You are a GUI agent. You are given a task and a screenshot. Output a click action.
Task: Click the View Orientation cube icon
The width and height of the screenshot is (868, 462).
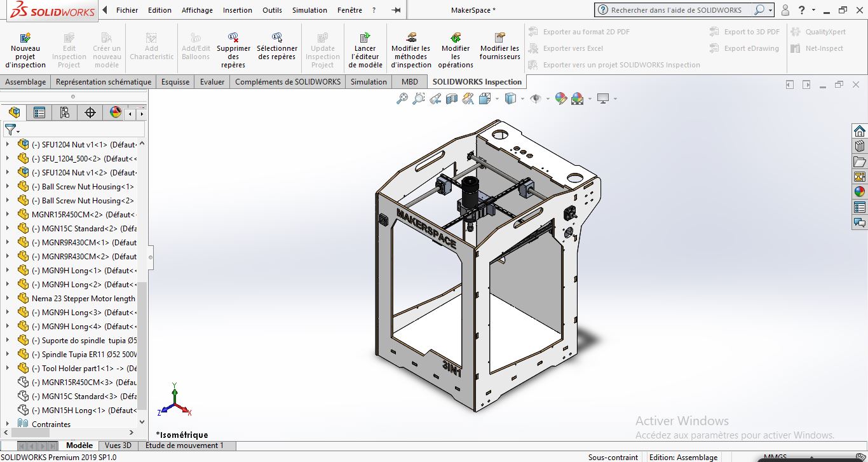484,99
